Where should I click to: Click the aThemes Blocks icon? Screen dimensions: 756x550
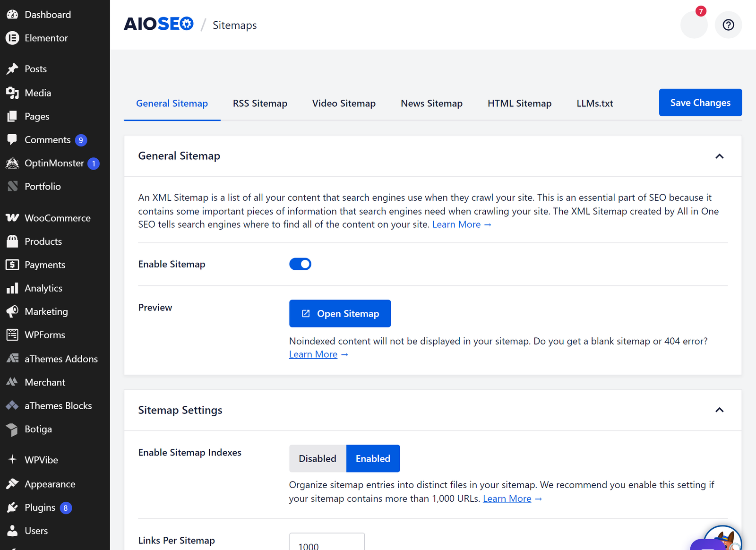point(12,405)
